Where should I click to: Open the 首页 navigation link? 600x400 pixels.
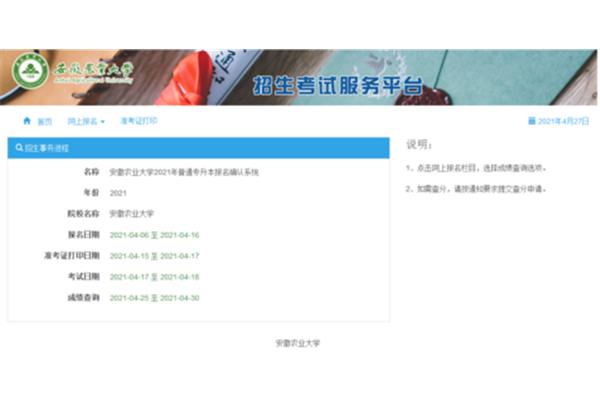pos(45,122)
